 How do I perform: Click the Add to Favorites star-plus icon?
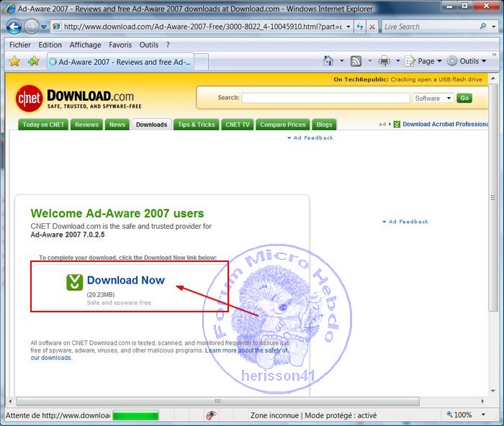point(33,61)
